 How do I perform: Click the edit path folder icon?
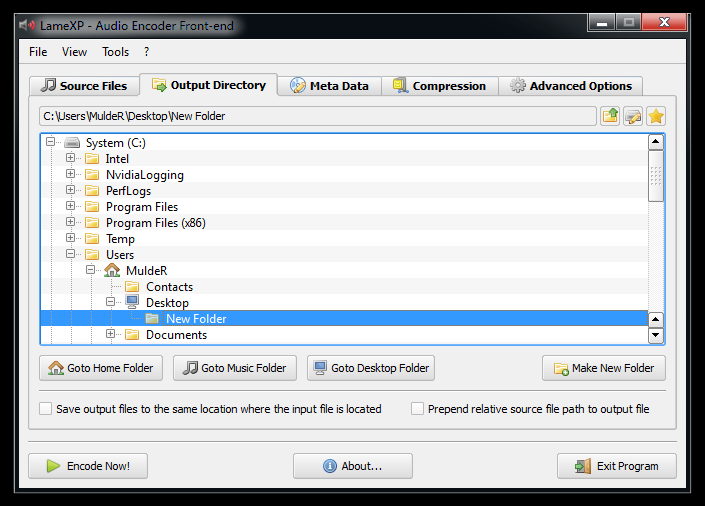(633, 116)
